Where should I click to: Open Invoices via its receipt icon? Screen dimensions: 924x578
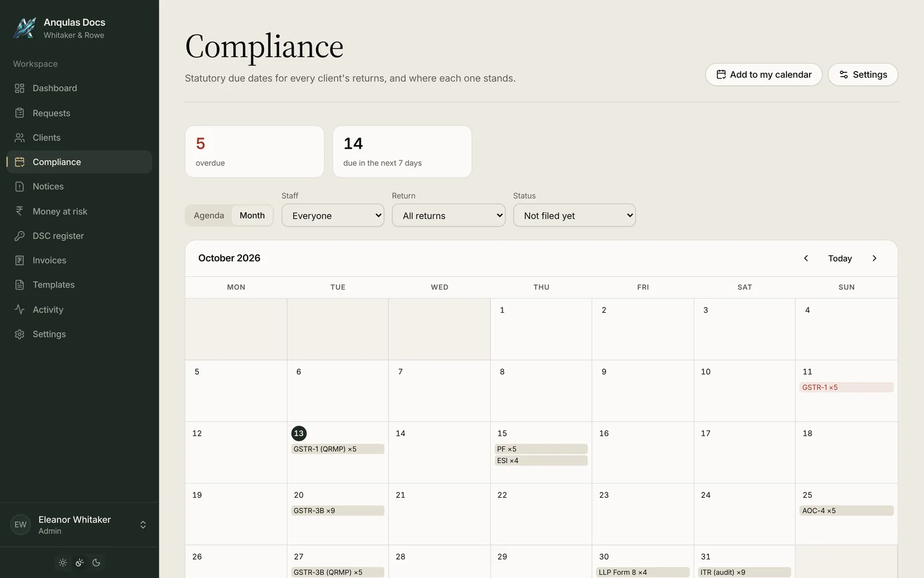(20, 261)
